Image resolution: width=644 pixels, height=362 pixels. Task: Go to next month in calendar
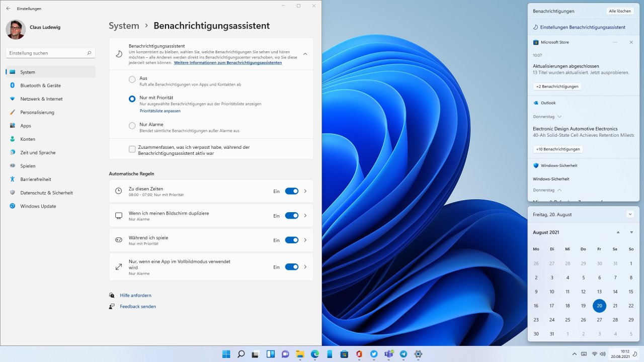(631, 232)
